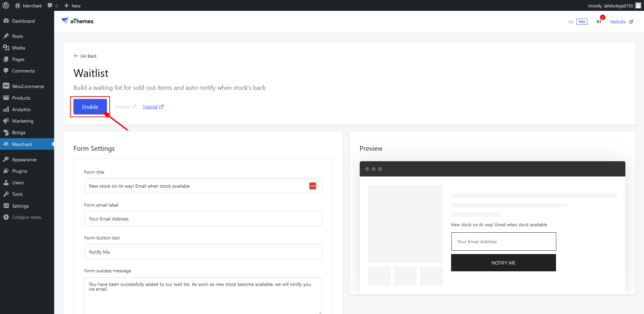This screenshot has height=314, width=644.
Task: Select Merchant in the sidebar menu
Action: coord(27,144)
